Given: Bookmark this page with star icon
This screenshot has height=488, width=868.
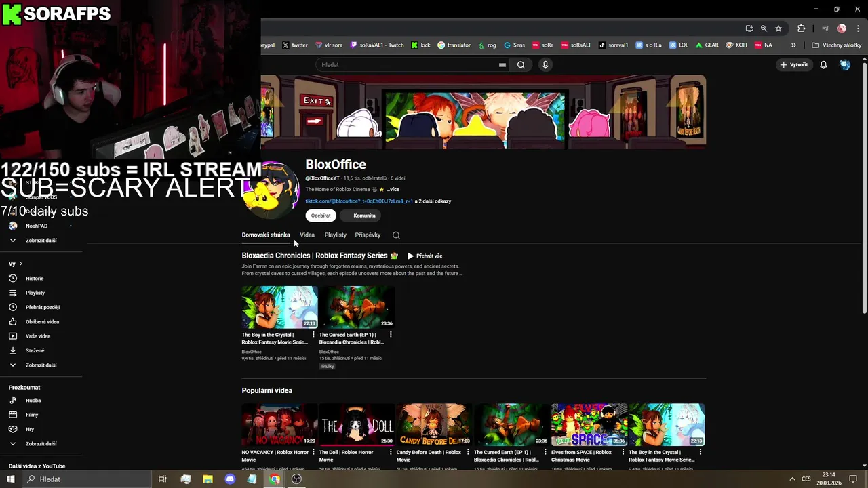Looking at the screenshot, I should pyautogui.click(x=778, y=28).
